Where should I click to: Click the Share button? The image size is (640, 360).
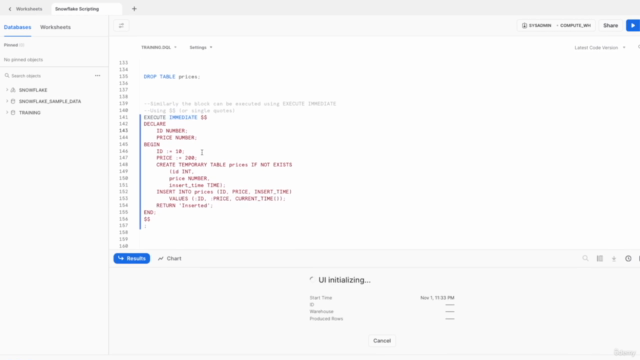point(611,25)
